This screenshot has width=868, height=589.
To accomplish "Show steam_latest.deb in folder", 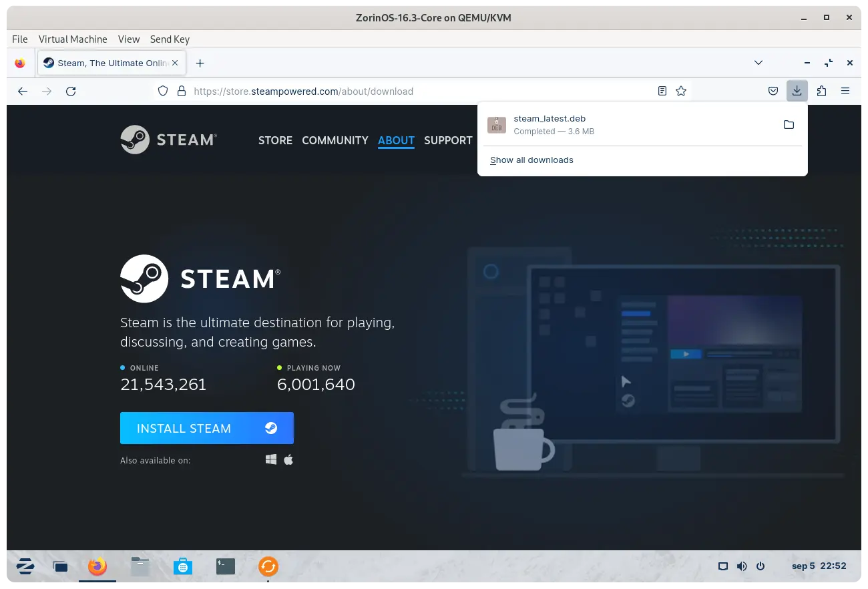I will click(789, 125).
